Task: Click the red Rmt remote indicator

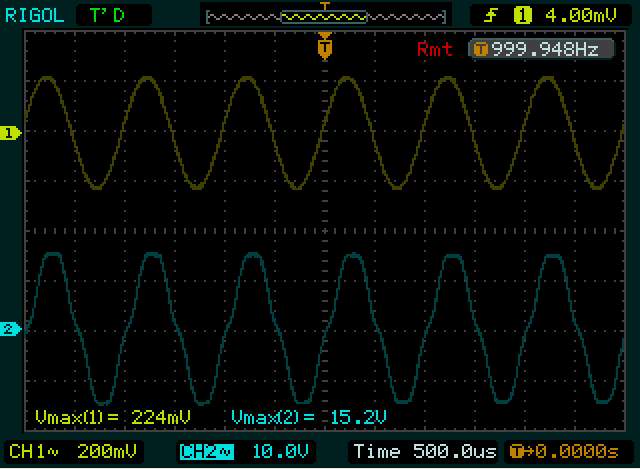Action: 434,49
